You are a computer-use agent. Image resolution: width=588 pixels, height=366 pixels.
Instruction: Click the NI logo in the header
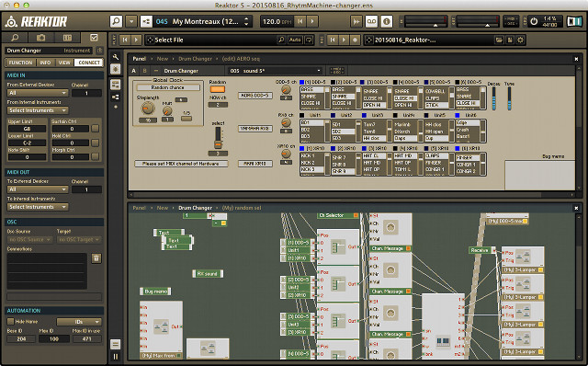pos(574,21)
